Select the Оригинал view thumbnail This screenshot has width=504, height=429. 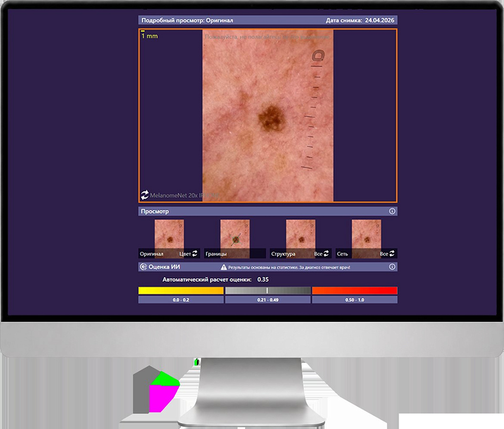(169, 238)
